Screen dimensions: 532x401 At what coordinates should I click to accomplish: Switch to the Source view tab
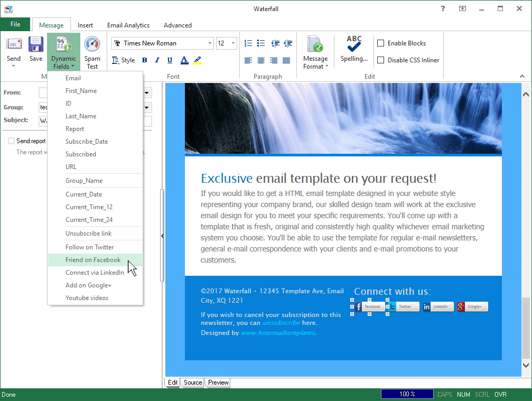pyautogui.click(x=193, y=383)
